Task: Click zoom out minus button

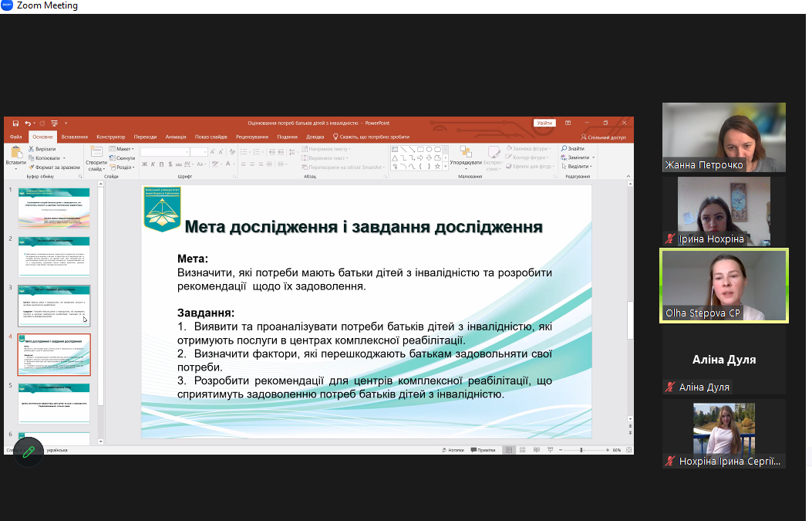Action: coord(561,450)
